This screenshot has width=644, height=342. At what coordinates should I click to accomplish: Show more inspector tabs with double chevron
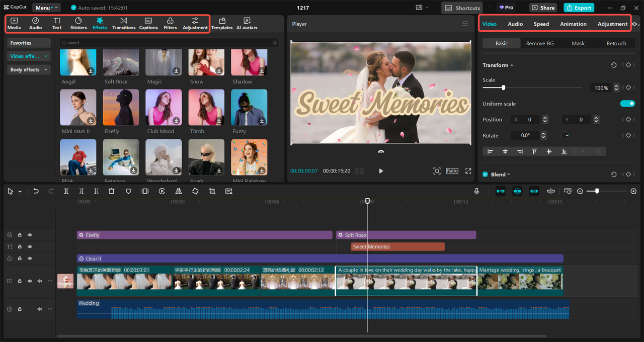635,24
